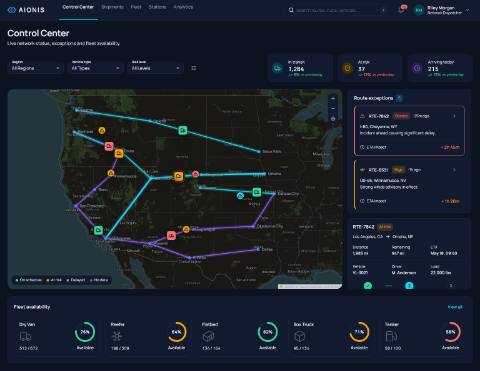Screen dimensions: 480x371
Task: Toggle the Delayed legend item
Action: point(76,280)
